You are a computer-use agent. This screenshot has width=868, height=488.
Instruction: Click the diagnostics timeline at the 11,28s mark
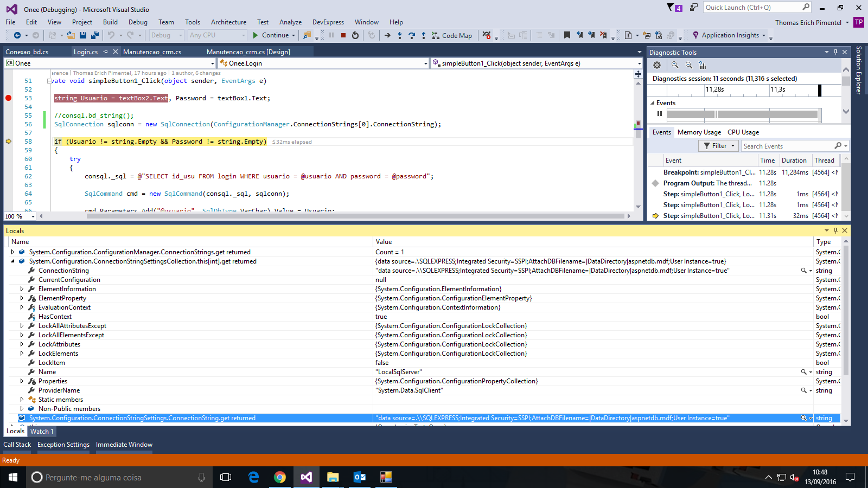point(714,89)
